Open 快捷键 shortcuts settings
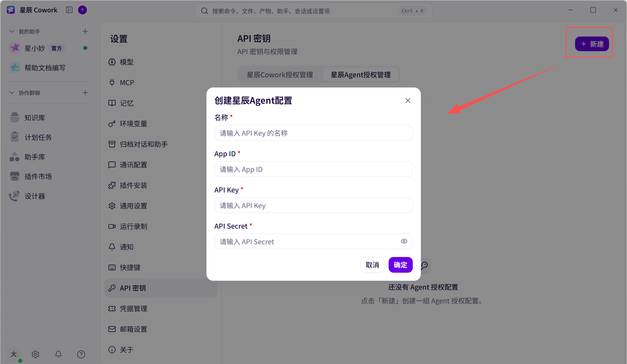627x364 pixels. pyautogui.click(x=160, y=267)
